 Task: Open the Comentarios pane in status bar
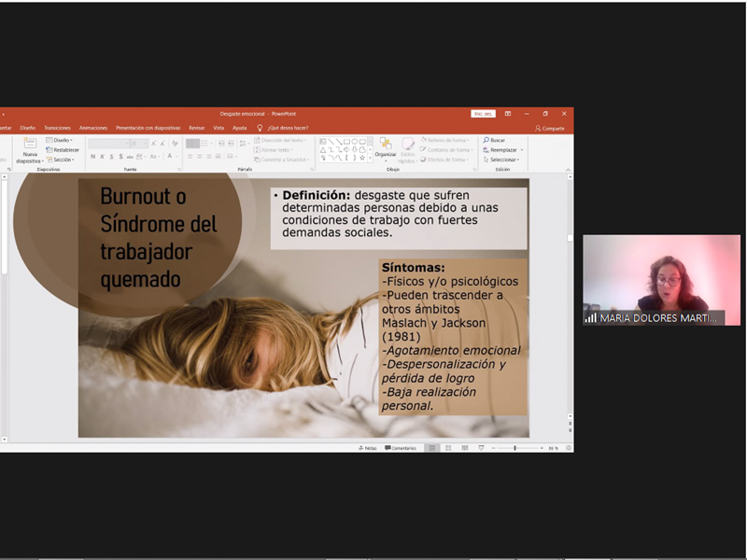tap(401, 448)
